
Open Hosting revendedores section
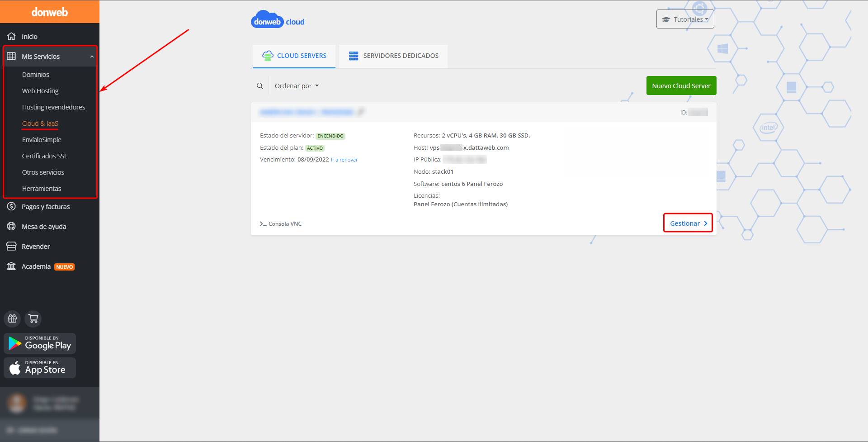click(53, 107)
